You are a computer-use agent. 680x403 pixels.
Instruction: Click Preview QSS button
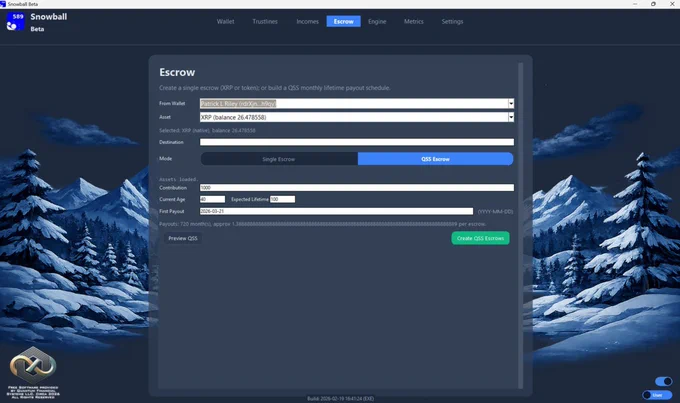click(x=183, y=238)
